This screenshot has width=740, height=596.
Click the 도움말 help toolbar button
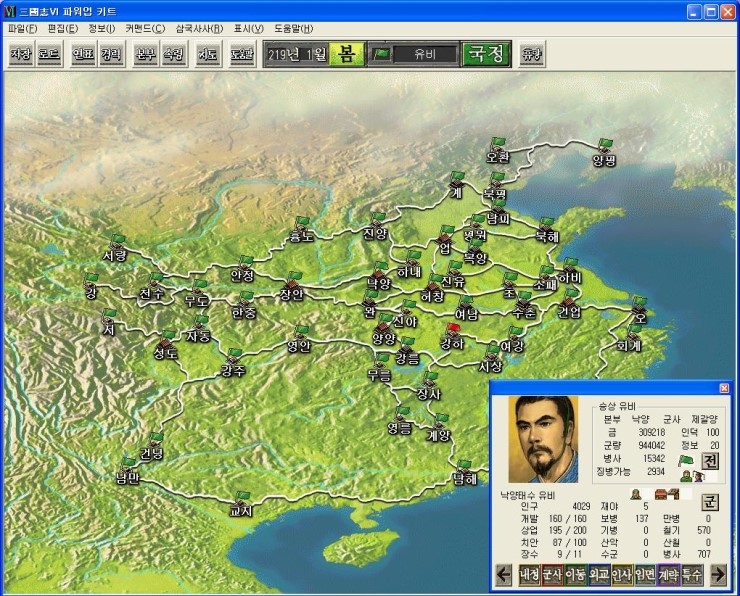point(242,54)
